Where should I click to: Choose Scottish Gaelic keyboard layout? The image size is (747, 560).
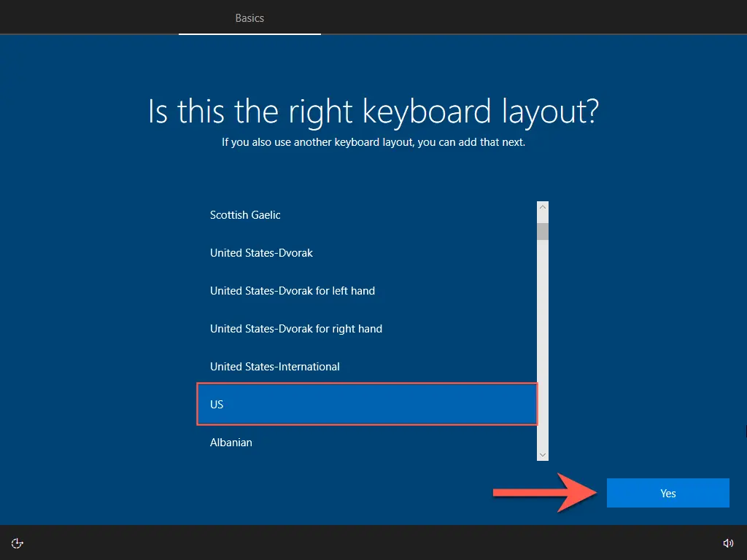367,215
